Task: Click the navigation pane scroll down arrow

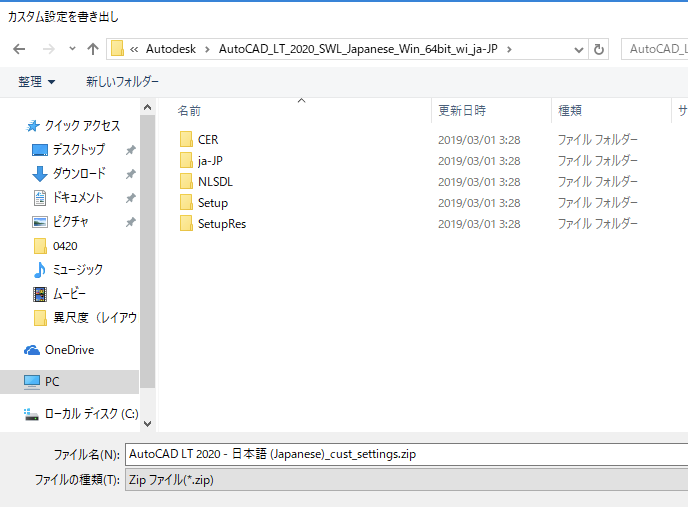Action: pos(147,424)
